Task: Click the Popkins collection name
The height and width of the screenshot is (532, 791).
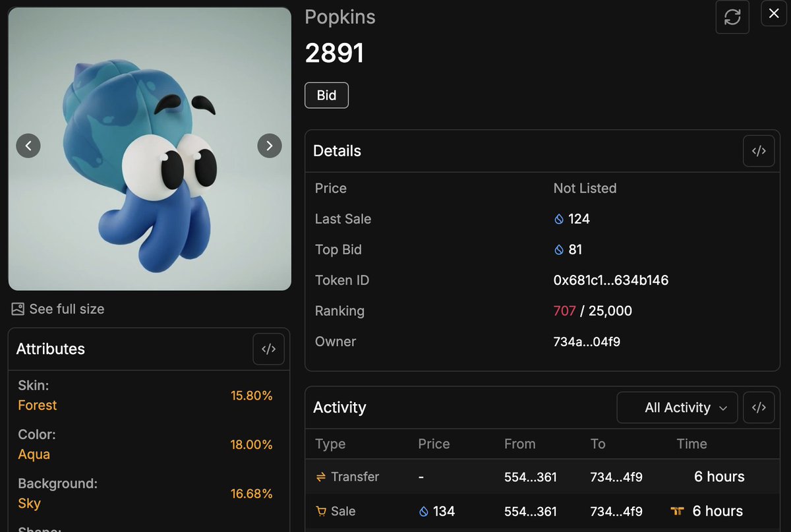Action: pos(340,17)
